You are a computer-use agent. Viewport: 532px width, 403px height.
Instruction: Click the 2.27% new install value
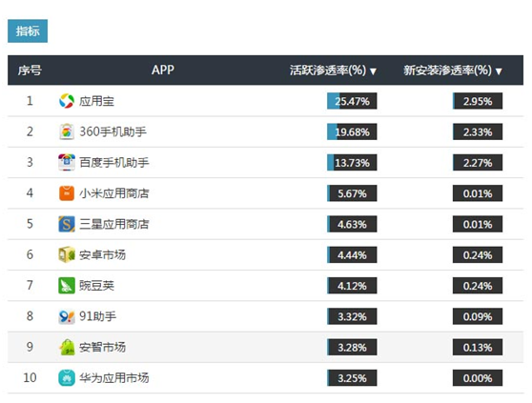(x=478, y=163)
